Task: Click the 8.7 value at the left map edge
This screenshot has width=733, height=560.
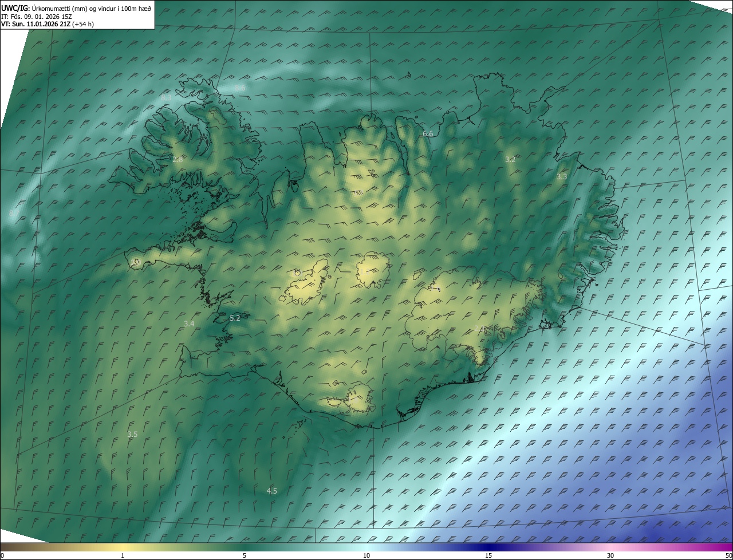Action: click(x=13, y=214)
